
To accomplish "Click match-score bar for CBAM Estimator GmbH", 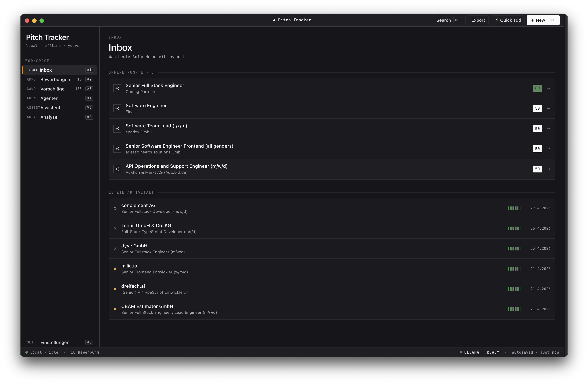I will (514, 309).
